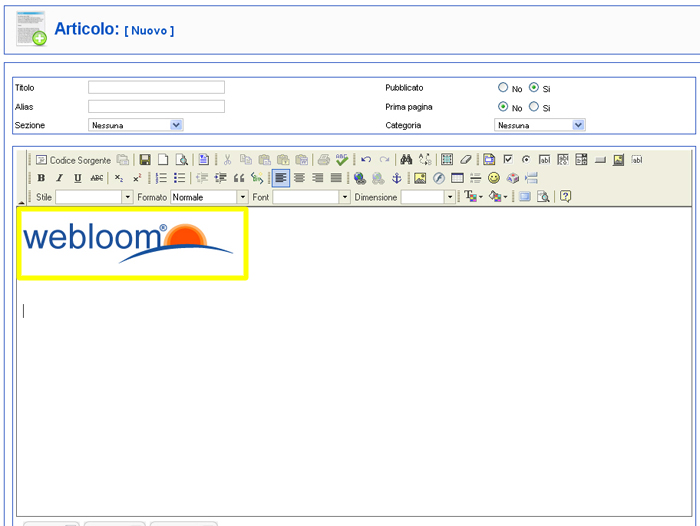
Task: Insert an image button form element
Action: click(x=618, y=159)
